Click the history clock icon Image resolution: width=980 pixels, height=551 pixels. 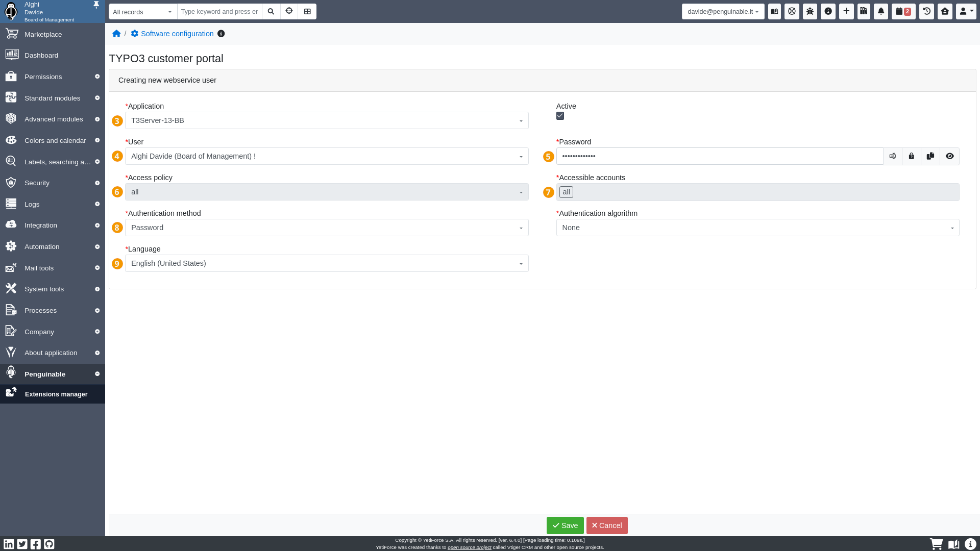pos(927,11)
